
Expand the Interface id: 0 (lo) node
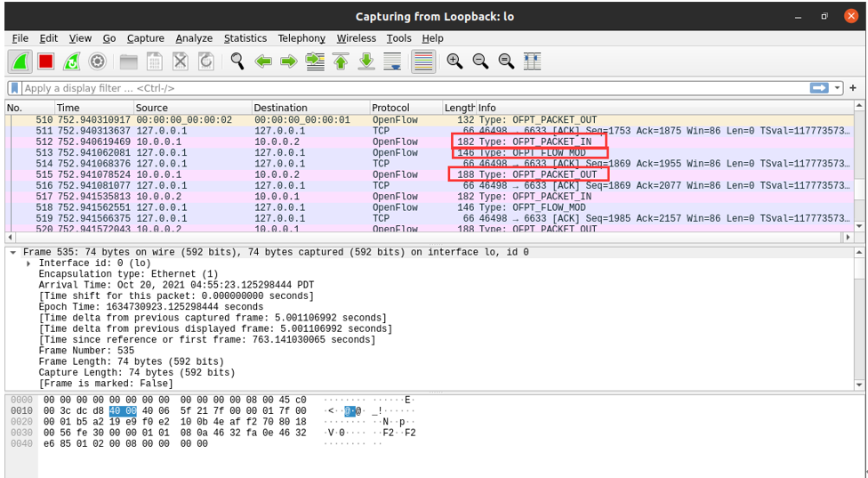28,263
